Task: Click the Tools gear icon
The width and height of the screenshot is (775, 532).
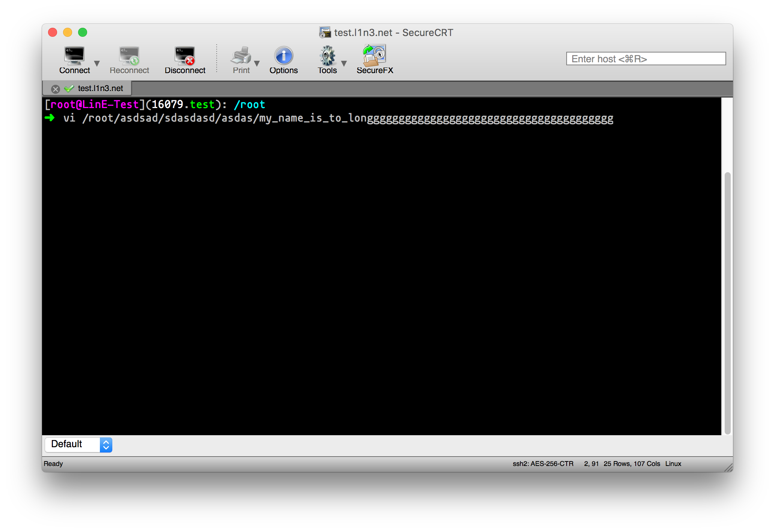Action: pyautogui.click(x=327, y=56)
